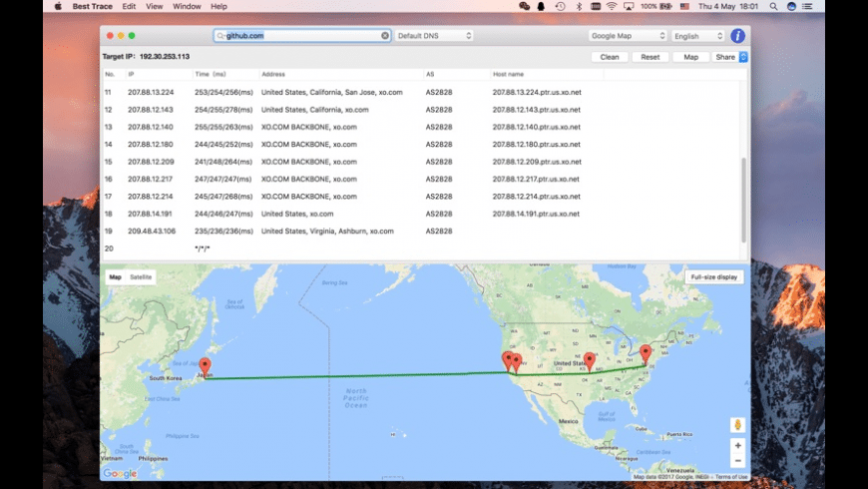Open the Help menu

(218, 6)
